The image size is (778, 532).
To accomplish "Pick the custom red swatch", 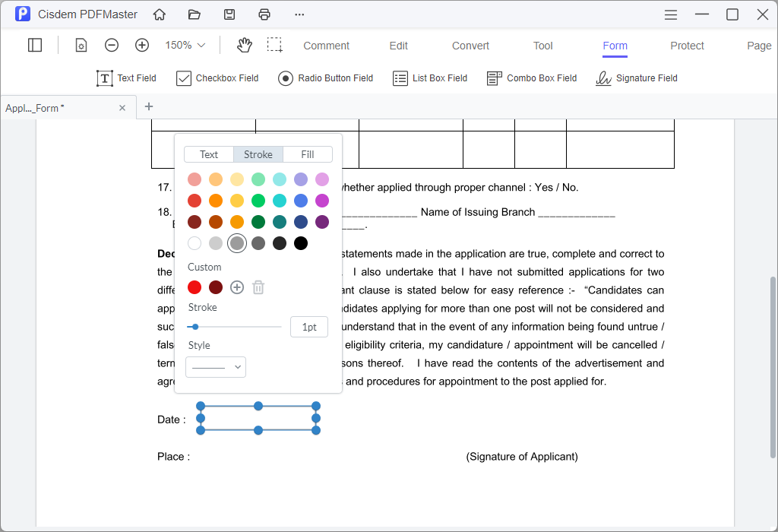I will click(x=194, y=287).
